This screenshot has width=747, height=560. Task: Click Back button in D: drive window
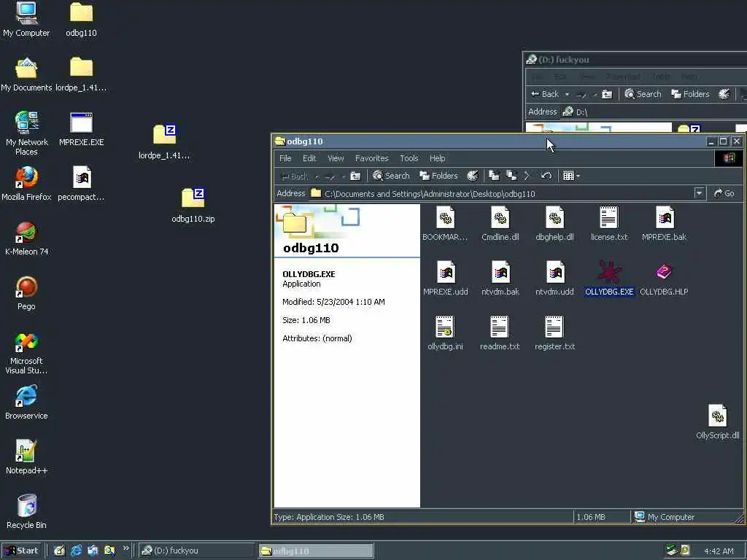coord(544,94)
